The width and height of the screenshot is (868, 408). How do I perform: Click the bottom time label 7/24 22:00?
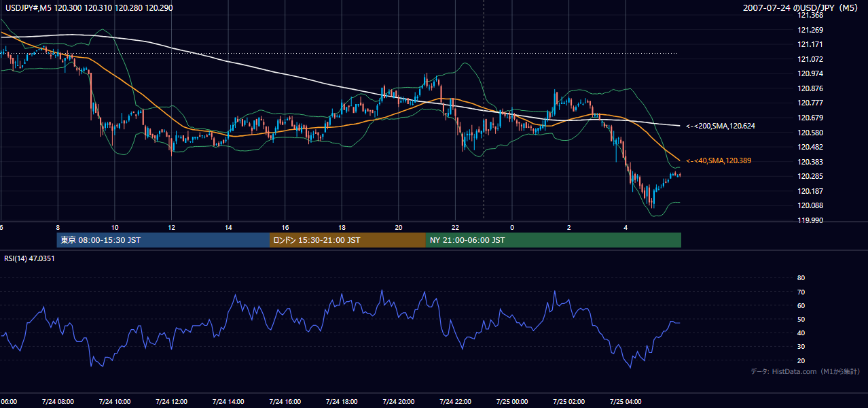point(455,402)
